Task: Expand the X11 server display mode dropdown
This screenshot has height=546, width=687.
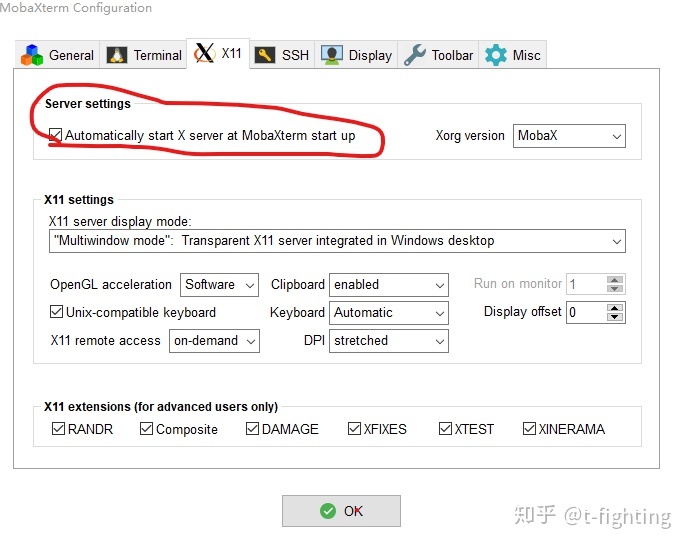Action: click(x=337, y=241)
